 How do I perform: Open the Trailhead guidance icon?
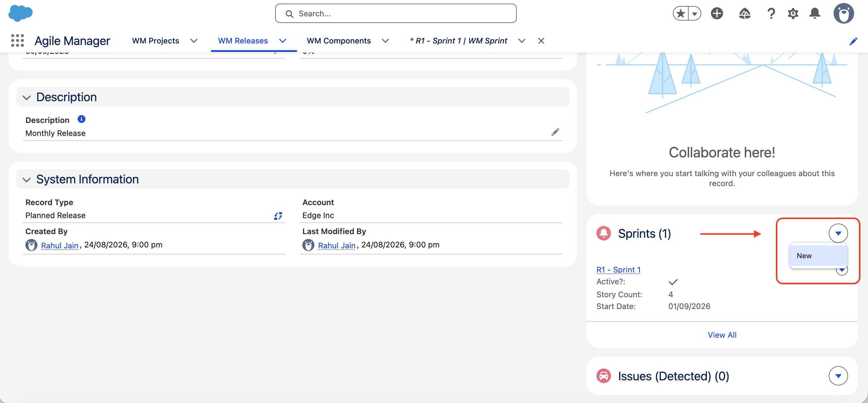(x=745, y=14)
